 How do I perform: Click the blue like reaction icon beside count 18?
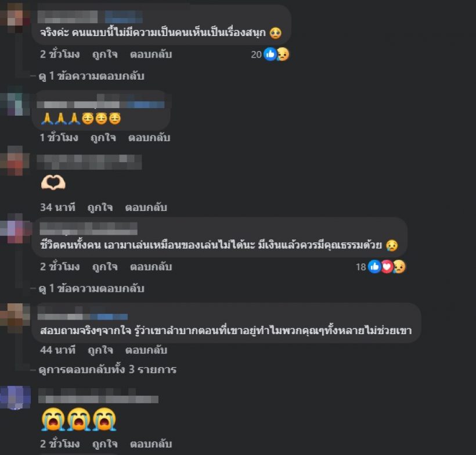point(374,267)
